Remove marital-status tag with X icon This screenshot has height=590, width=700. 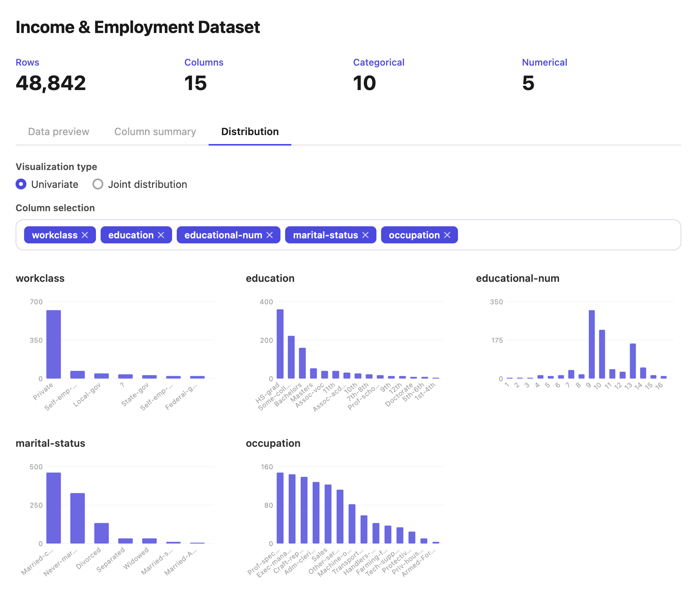[x=366, y=235]
